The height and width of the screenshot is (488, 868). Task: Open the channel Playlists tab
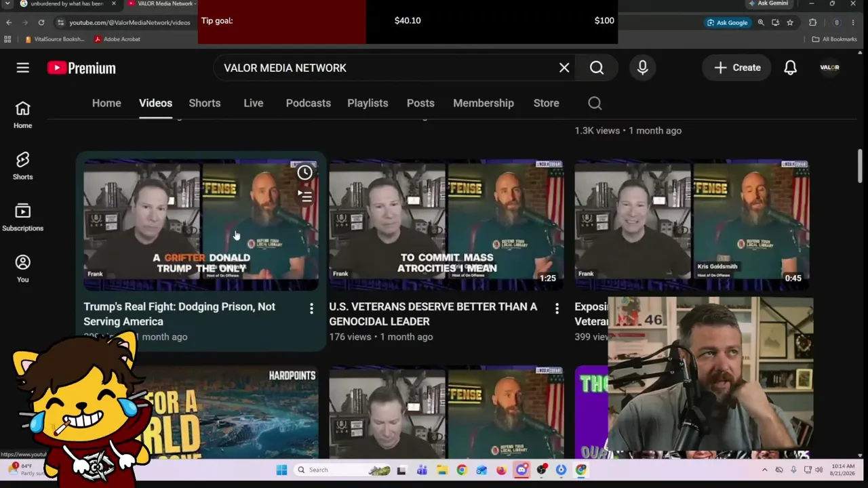[x=368, y=103]
